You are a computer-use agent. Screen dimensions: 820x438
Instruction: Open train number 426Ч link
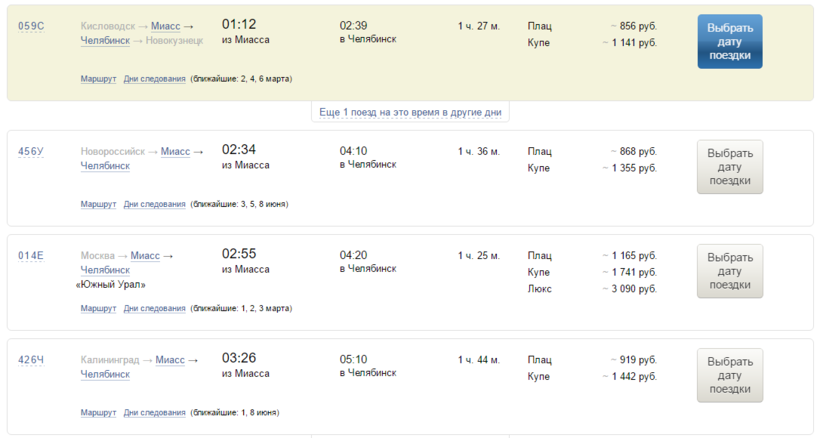pyautogui.click(x=31, y=360)
